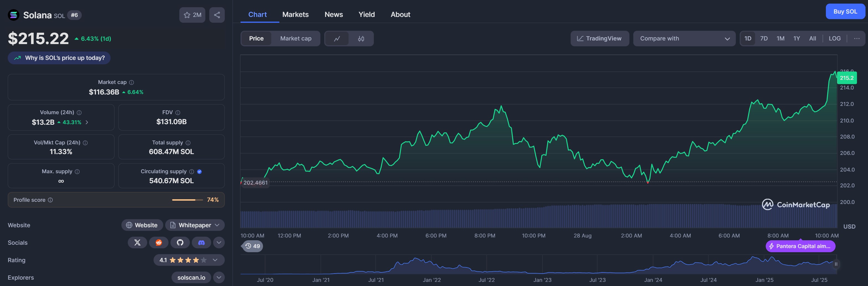
Task: Open the Compare with dropdown
Action: [684, 39]
